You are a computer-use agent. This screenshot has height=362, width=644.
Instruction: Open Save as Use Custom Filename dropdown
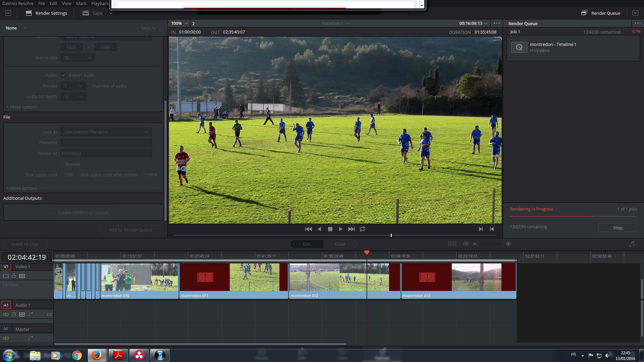tap(106, 132)
